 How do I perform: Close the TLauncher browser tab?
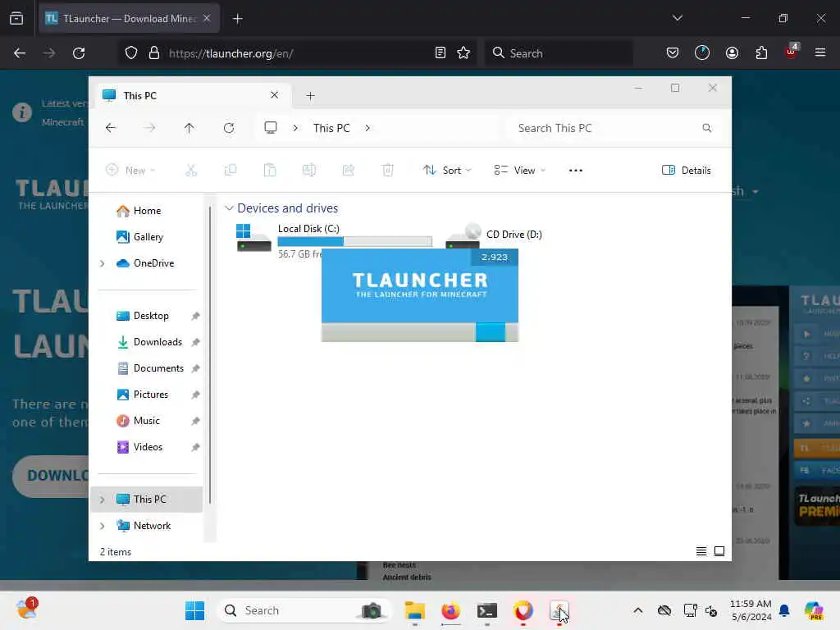207,18
